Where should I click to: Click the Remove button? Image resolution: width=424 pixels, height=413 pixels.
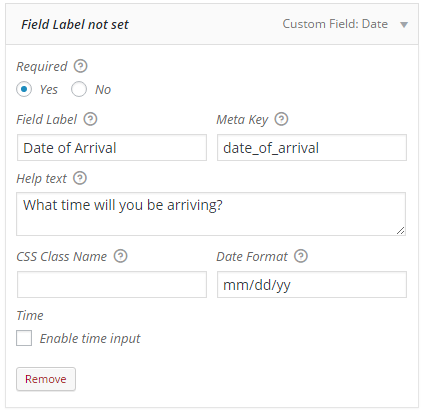[46, 379]
